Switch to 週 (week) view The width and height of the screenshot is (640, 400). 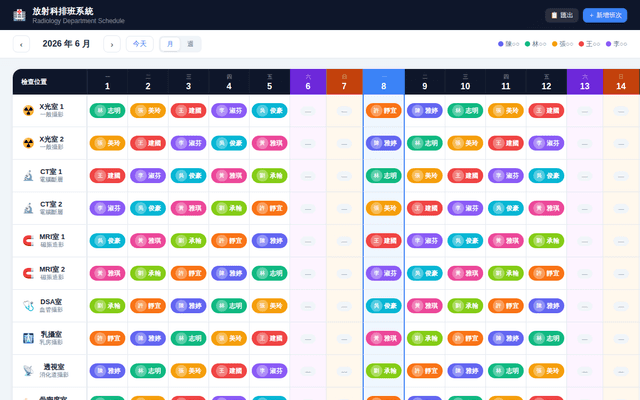click(190, 44)
